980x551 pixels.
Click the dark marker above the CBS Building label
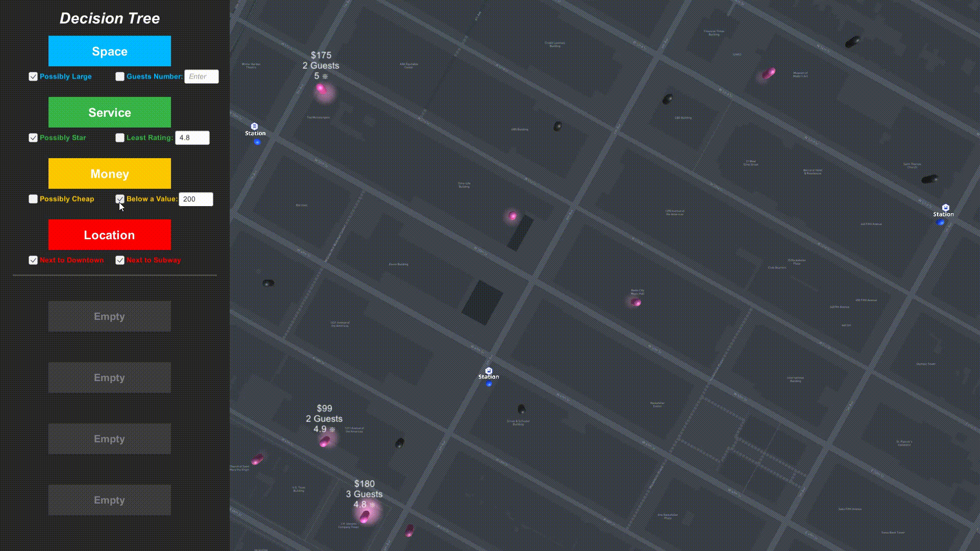click(x=667, y=99)
